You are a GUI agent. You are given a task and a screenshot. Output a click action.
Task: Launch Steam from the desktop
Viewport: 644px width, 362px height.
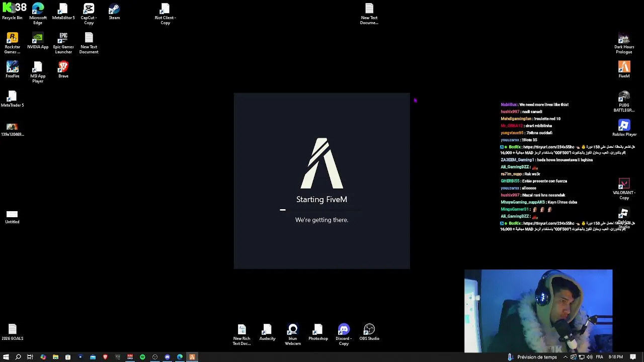(114, 12)
